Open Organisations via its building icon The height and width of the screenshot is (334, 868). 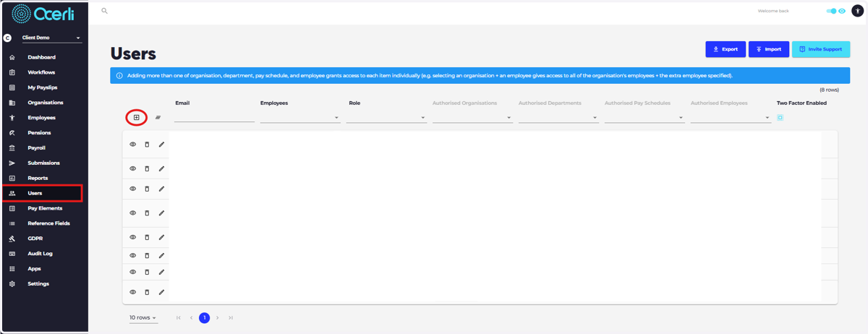coord(12,103)
